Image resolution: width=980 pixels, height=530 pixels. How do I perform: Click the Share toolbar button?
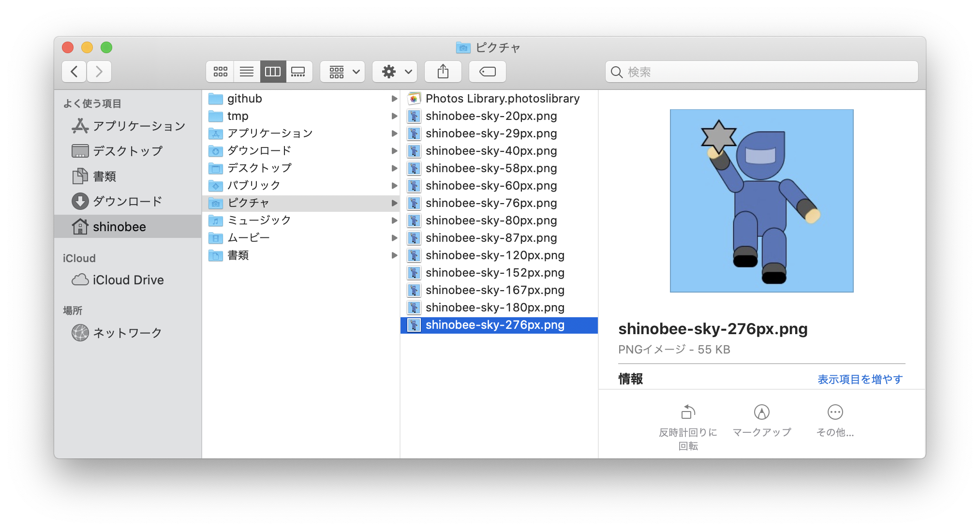coord(443,72)
